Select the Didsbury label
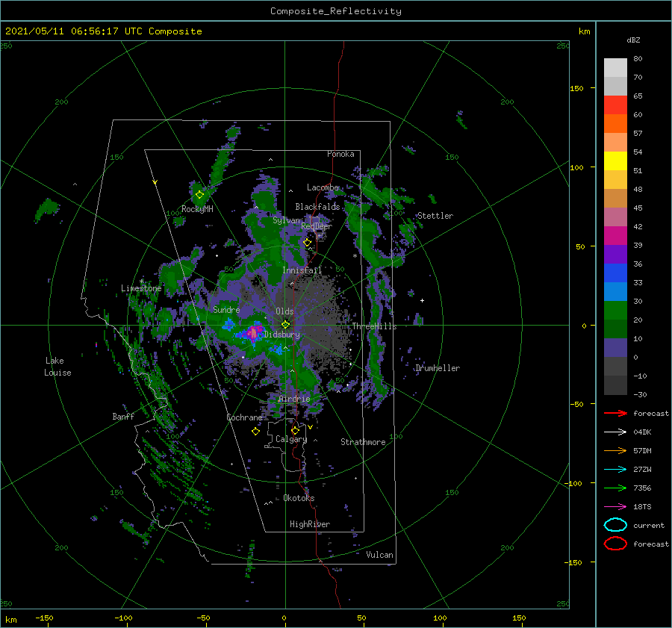The width and height of the screenshot is (672, 628). point(282,335)
